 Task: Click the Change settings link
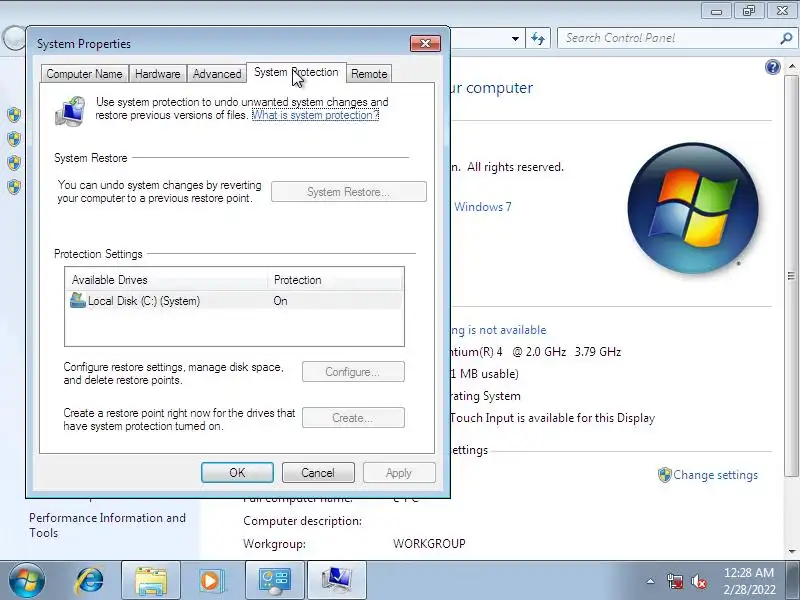[715, 475]
